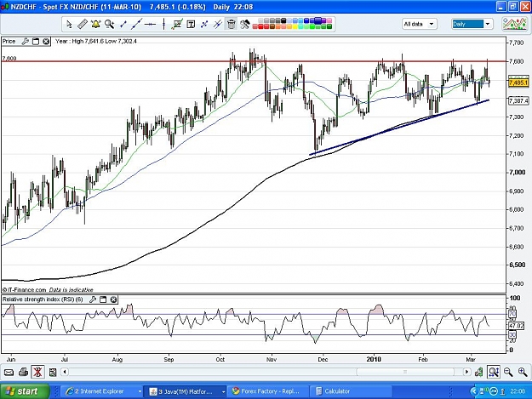Click the system clock showing 22:08
This screenshot has width=532, height=399.
click(x=518, y=391)
